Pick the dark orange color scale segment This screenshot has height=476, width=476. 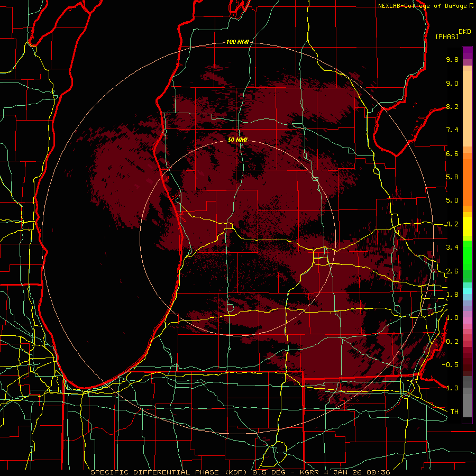pos(467,182)
